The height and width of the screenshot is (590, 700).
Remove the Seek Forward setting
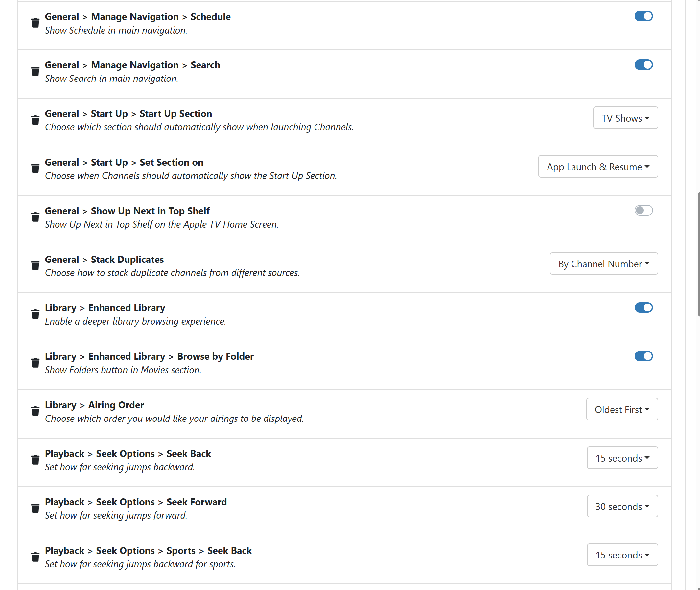(35, 509)
